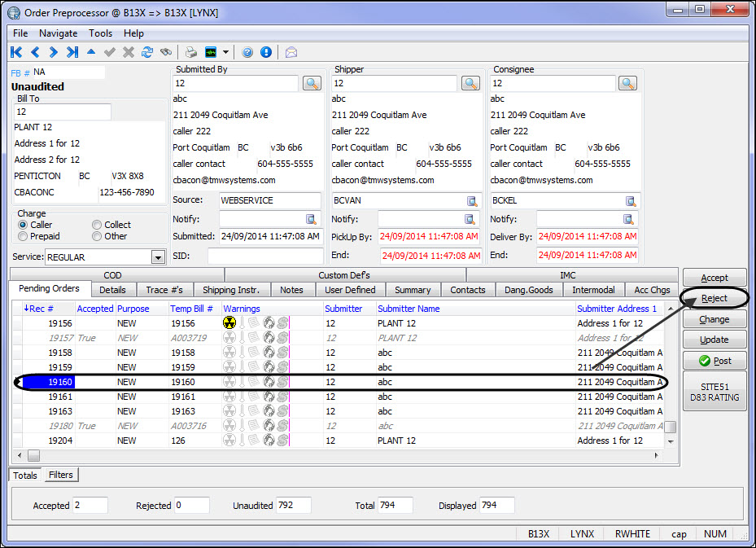This screenshot has height=548, width=756.
Task: Click the Consignee magnifier lookup button
Action: (x=627, y=83)
